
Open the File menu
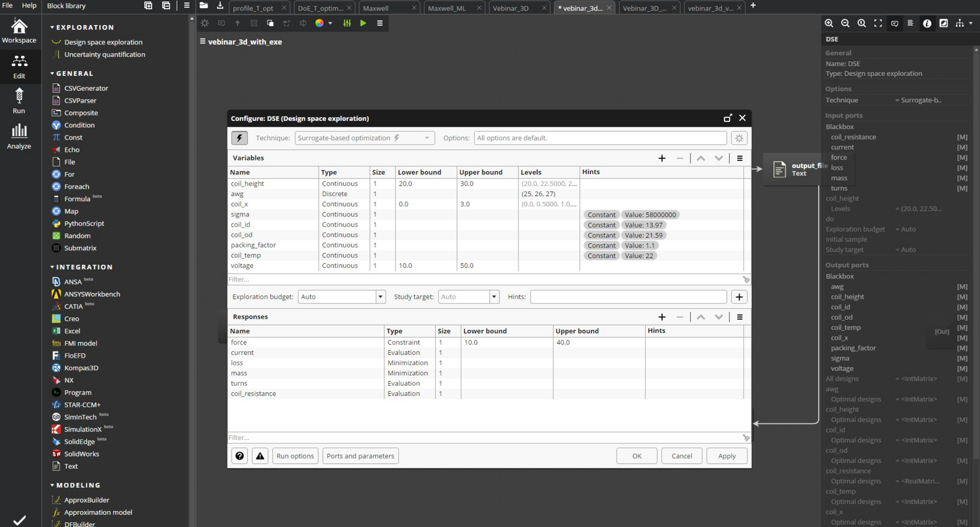pyautogui.click(x=8, y=6)
